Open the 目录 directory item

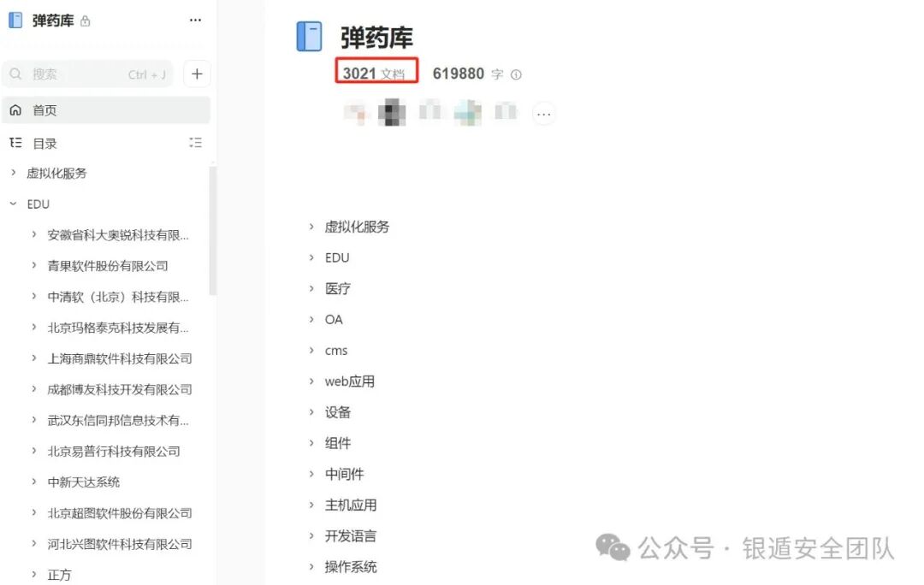tap(44, 143)
